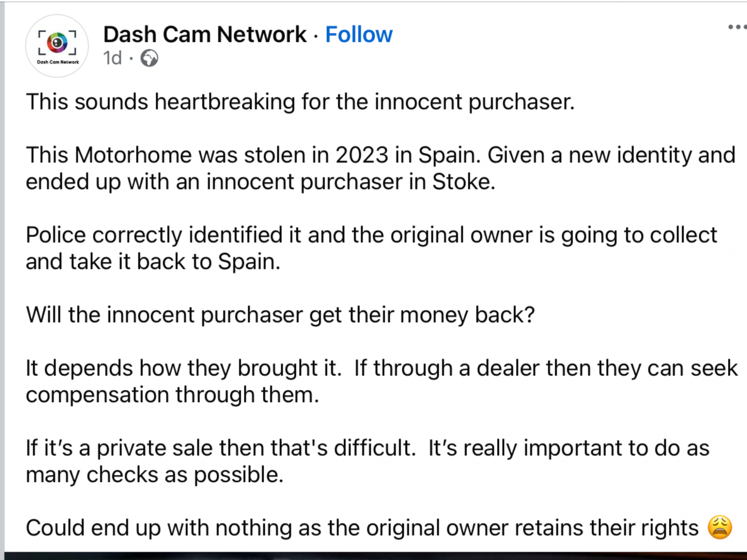Open the Dash Cam Network profile picture
The height and width of the screenshot is (560, 747).
pos(57,46)
